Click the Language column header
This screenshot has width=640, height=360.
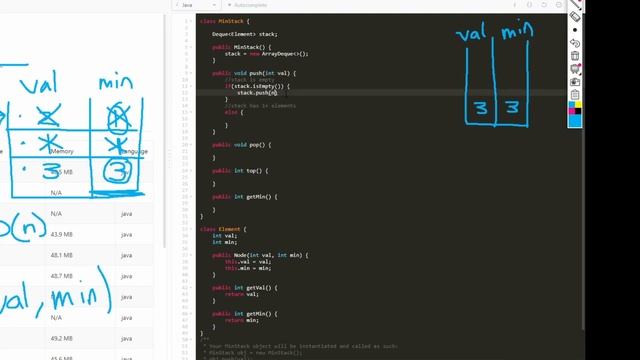pyautogui.click(x=134, y=151)
